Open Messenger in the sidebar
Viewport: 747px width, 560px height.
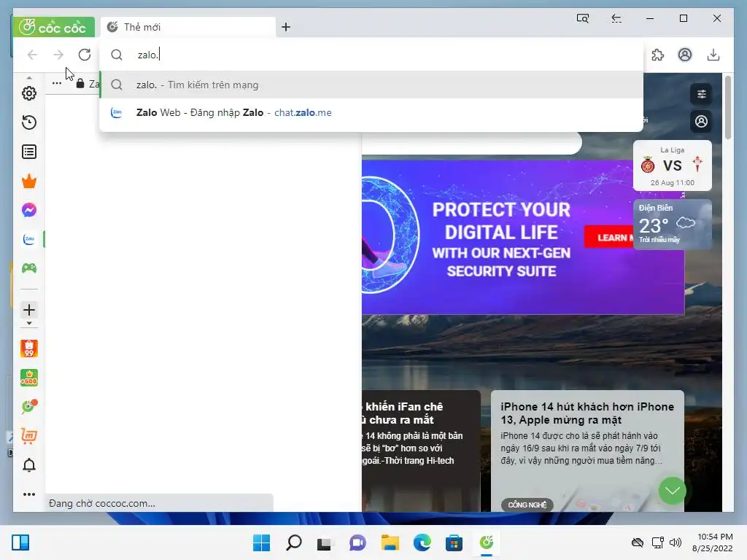[x=29, y=210]
